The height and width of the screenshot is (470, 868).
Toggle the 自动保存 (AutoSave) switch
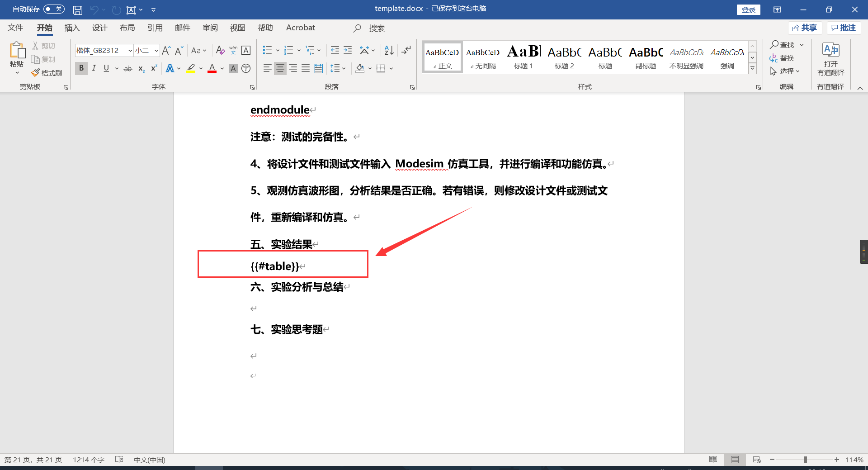[x=53, y=9]
